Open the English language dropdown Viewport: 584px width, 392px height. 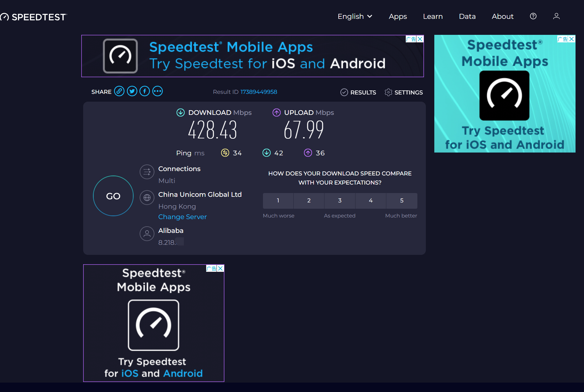(355, 16)
